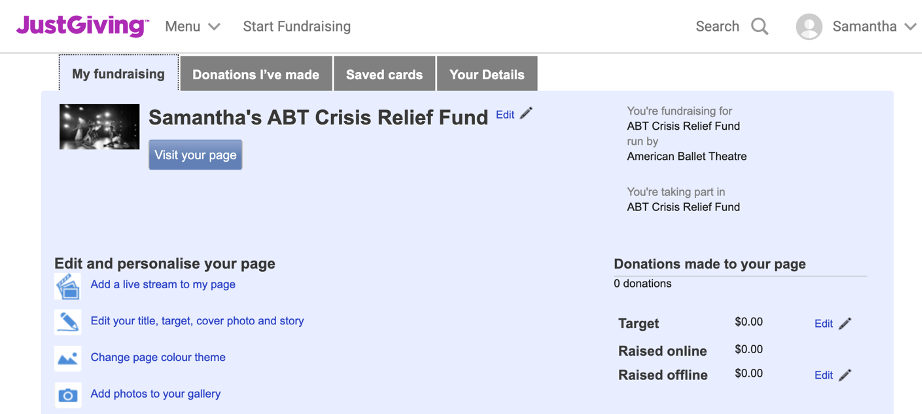Click pencil icon in Raised offline row
Image resolution: width=922 pixels, height=414 pixels.
(x=845, y=375)
